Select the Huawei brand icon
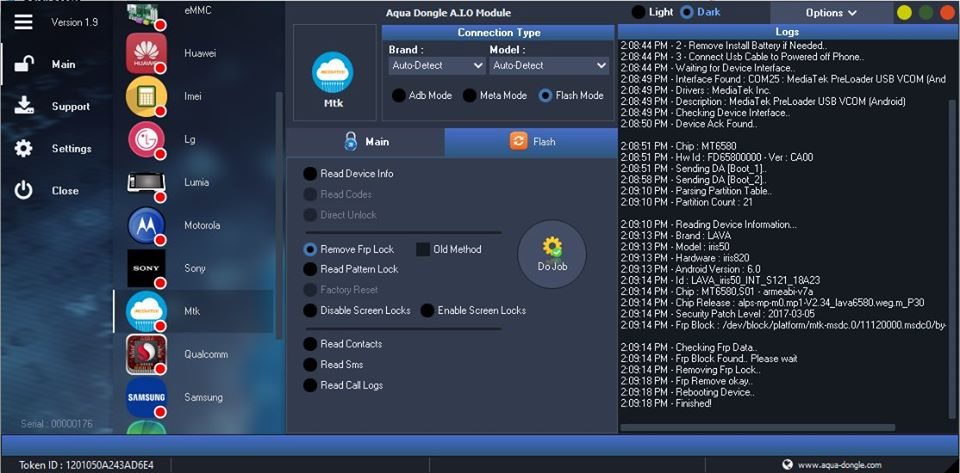The height and width of the screenshot is (473, 960). [146, 53]
